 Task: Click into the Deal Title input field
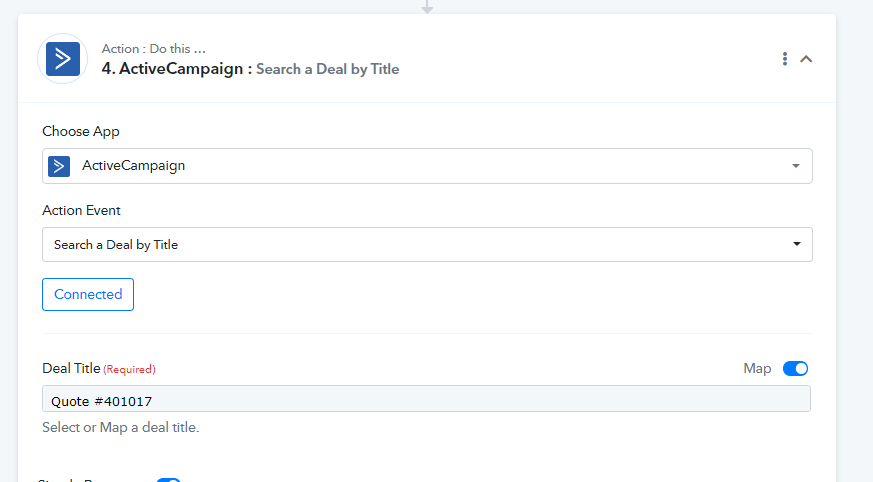[x=426, y=401]
